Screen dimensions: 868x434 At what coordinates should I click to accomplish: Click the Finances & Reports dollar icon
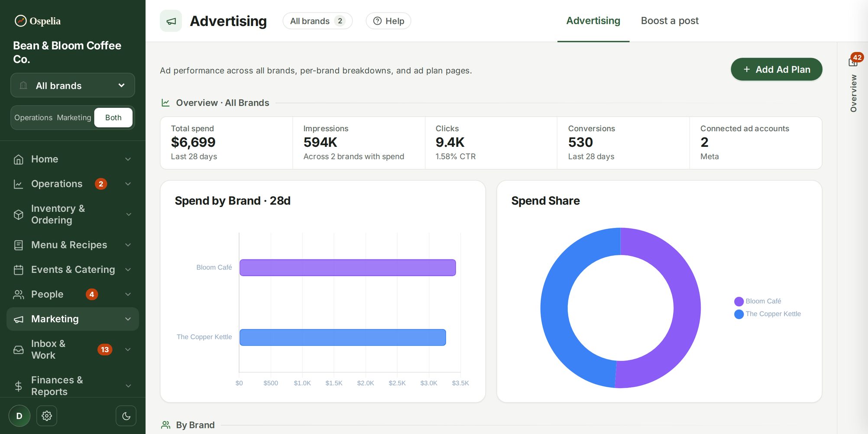tap(18, 386)
